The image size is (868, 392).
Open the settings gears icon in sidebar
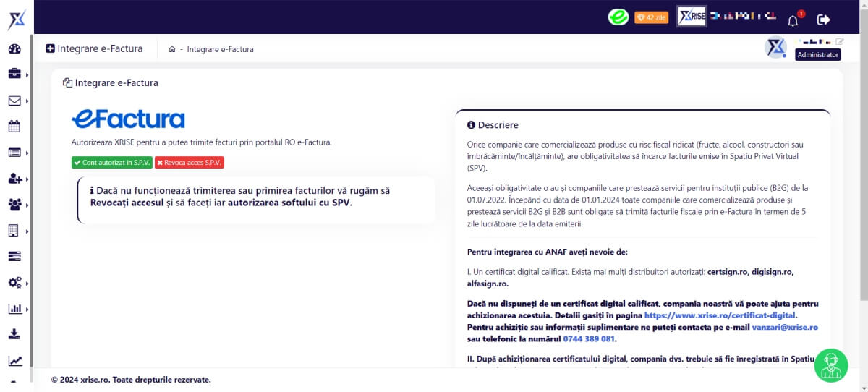coord(14,282)
